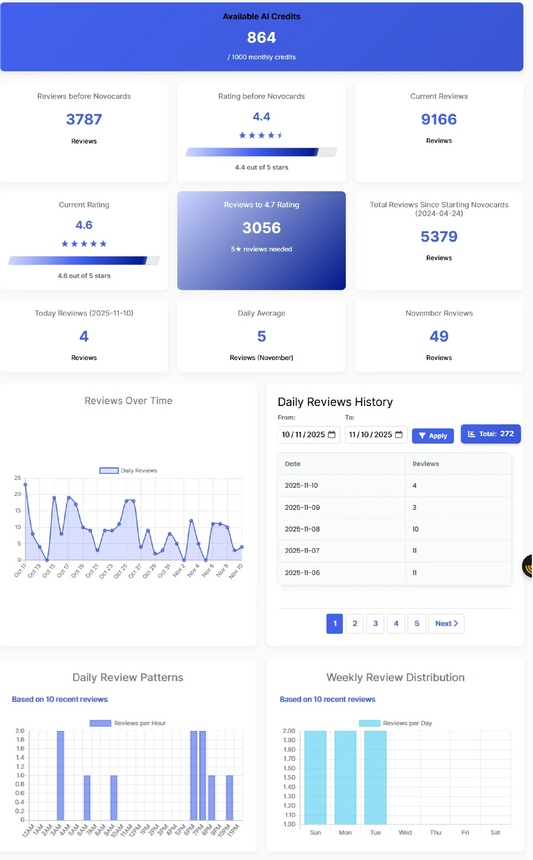
Task: Click the Sun bar in Weekly Review Distribution
Action: click(x=315, y=777)
